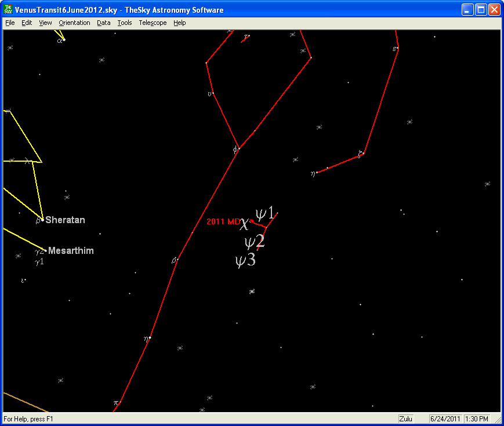The height and width of the screenshot is (426, 504).
Task: Click the ε star at upper right
Action: click(397, 48)
